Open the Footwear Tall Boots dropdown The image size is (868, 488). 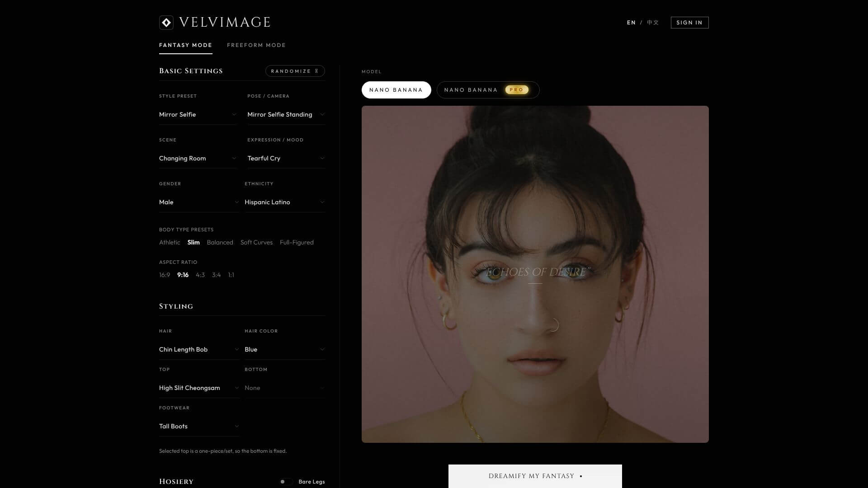pyautogui.click(x=198, y=427)
